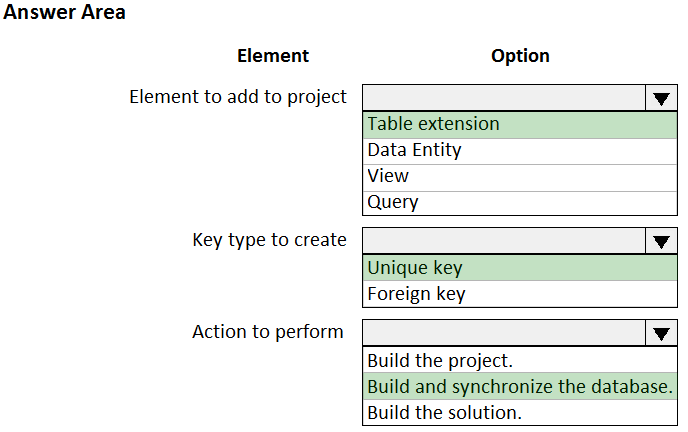
Task: Pick Build the solution option
Action: point(445,412)
